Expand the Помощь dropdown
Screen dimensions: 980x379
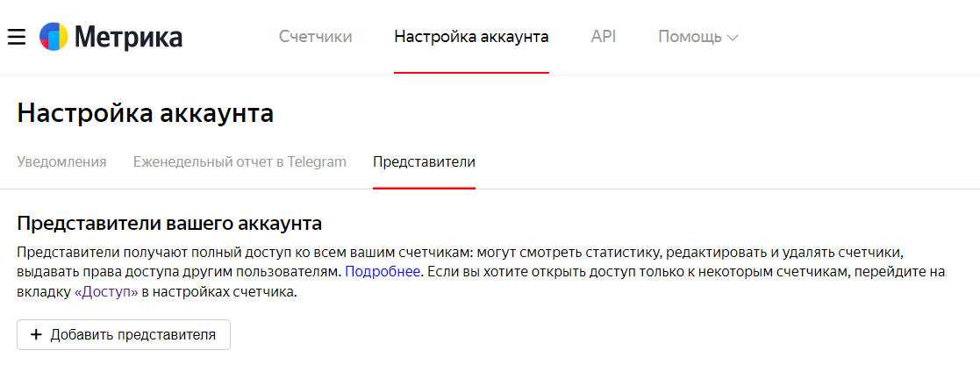click(698, 37)
